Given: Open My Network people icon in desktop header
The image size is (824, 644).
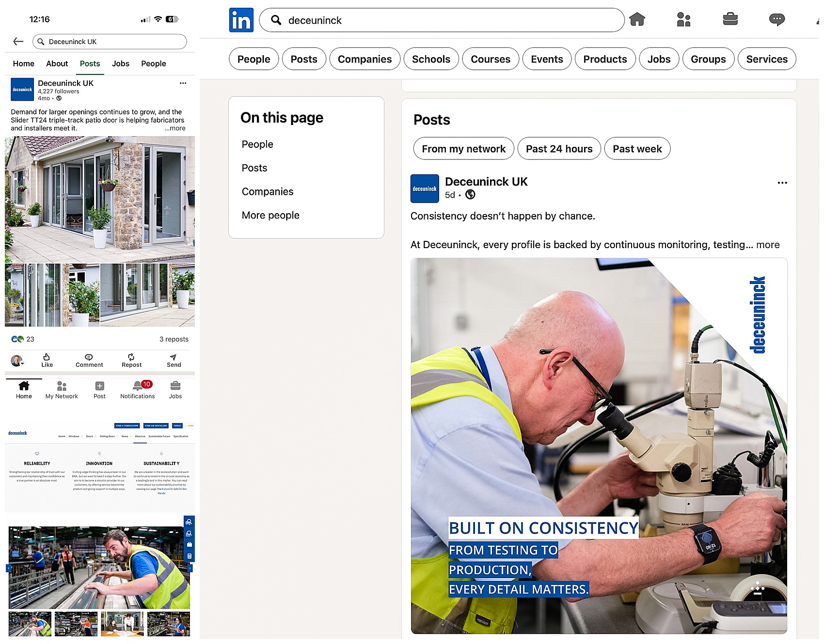Looking at the screenshot, I should pyautogui.click(x=683, y=19).
